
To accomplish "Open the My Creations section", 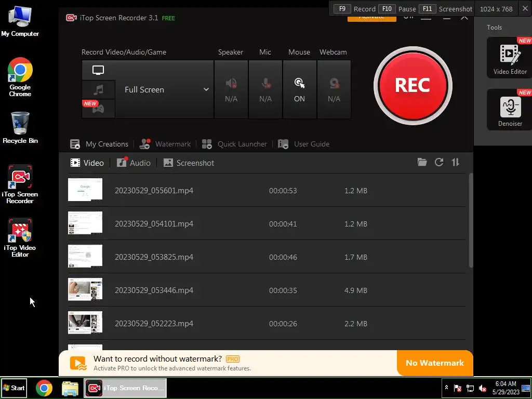I will 99,144.
